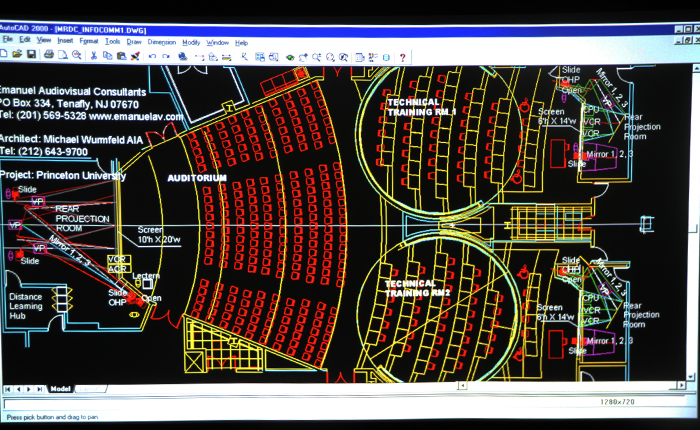Click the Match Properties paintbrush icon
Viewport: 700px width, 430px height.
(x=135, y=56)
